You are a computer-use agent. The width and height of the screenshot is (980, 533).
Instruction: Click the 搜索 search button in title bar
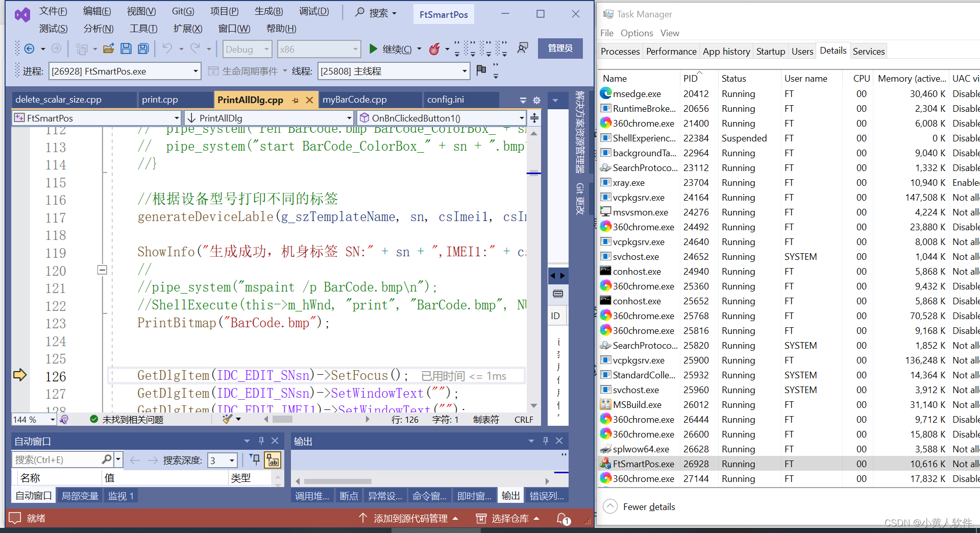(377, 13)
